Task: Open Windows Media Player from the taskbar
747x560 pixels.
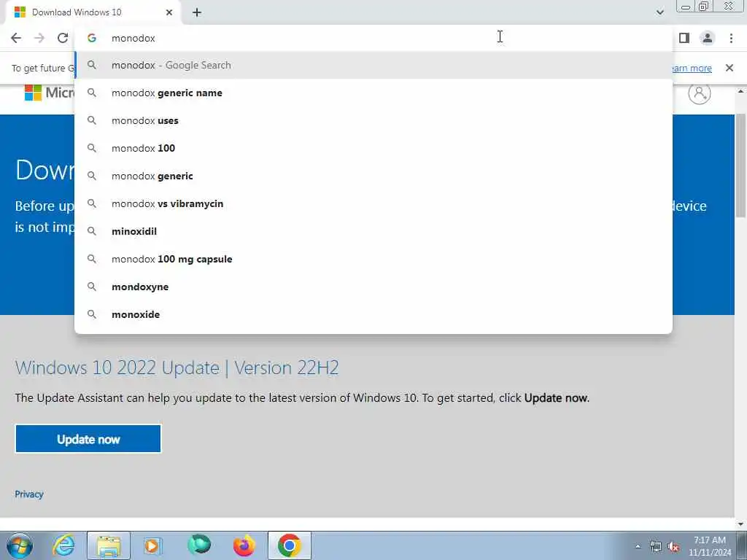Action: [153, 545]
